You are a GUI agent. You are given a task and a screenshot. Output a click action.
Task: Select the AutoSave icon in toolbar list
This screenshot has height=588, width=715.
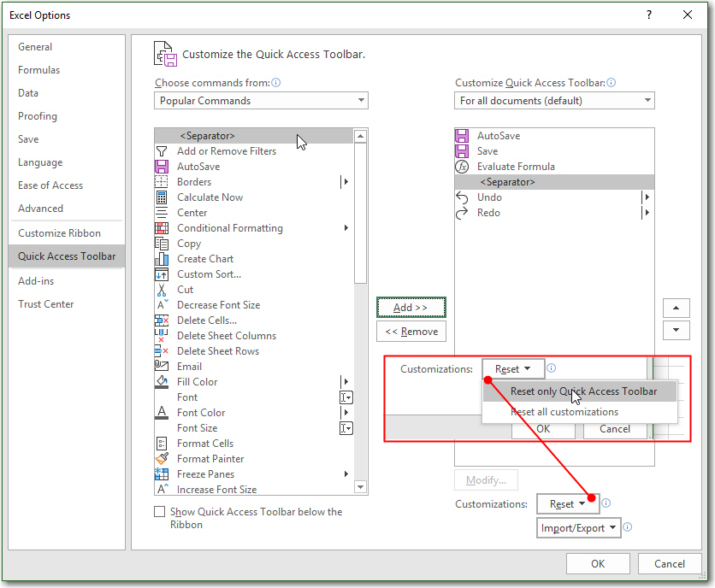point(462,136)
